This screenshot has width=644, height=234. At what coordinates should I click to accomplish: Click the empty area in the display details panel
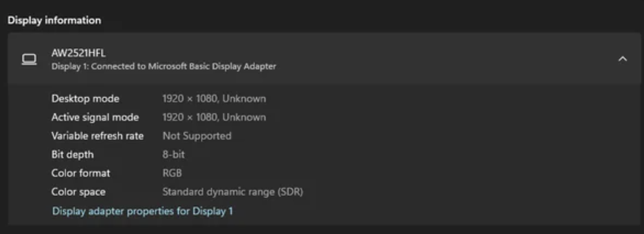pos(452,156)
